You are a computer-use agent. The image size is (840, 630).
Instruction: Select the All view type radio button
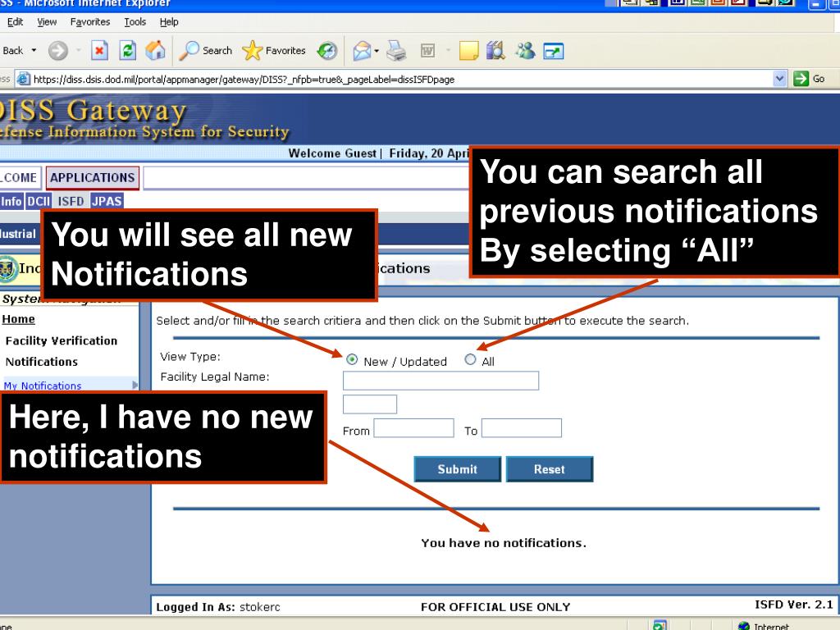tap(470, 359)
